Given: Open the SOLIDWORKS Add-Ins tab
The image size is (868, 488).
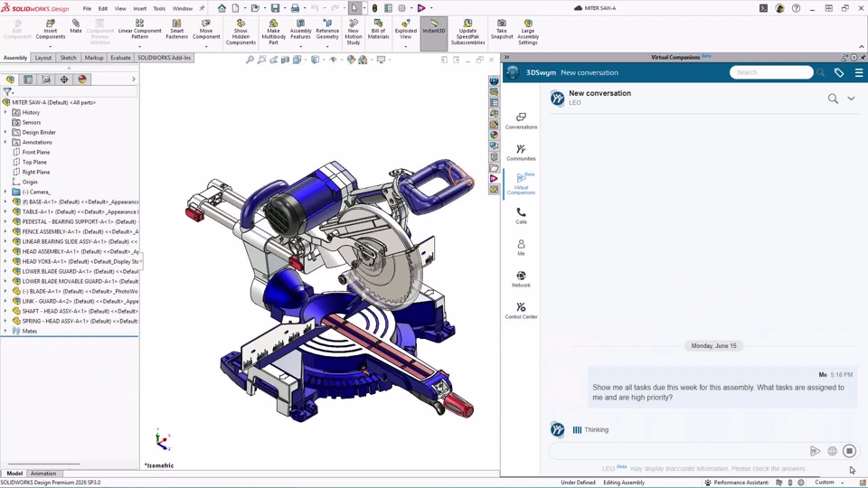Looking at the screenshot, I should [164, 58].
